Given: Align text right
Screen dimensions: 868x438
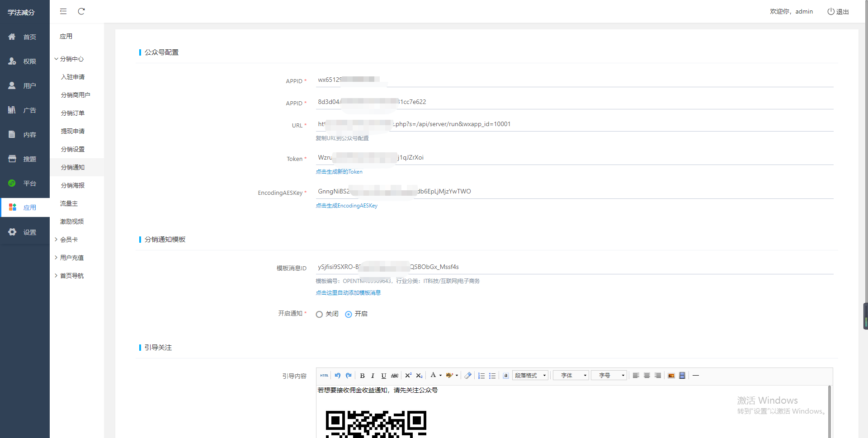Looking at the screenshot, I should click(x=658, y=376).
